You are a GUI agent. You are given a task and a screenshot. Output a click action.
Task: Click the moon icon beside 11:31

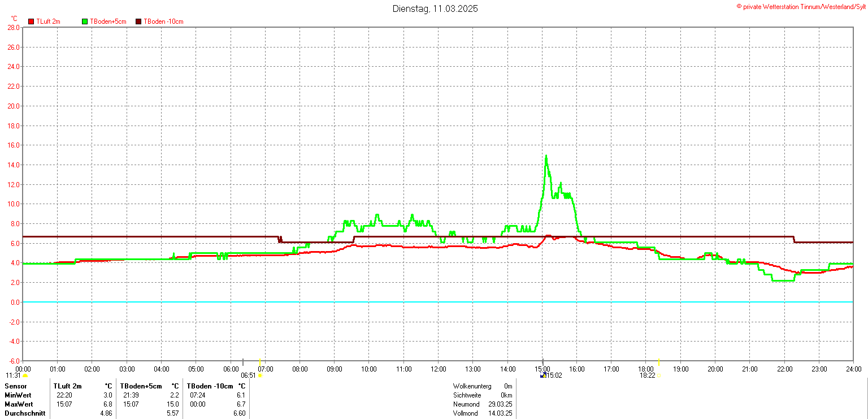pyautogui.click(x=25, y=375)
